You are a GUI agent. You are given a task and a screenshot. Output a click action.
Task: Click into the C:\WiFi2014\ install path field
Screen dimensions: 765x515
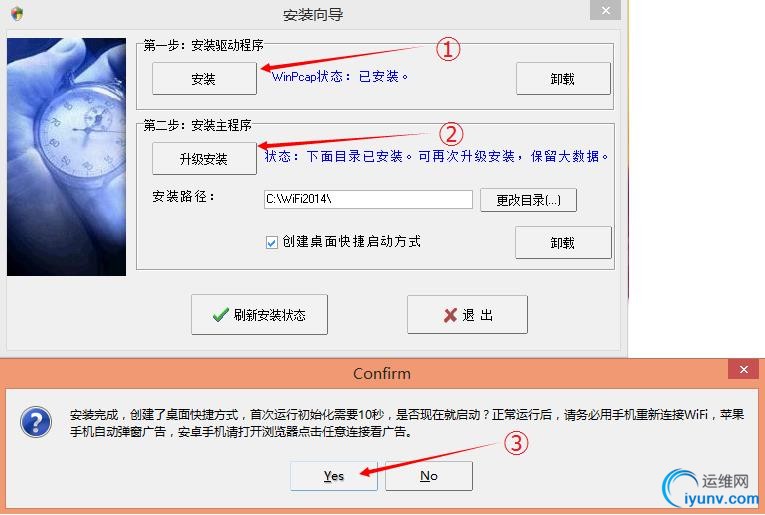368,199
